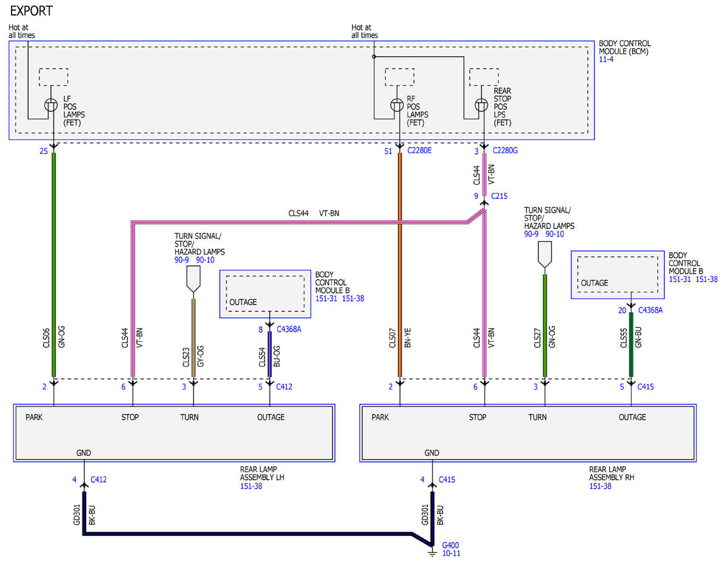The image size is (728, 562).
Task: Click the GND terminal in Rear Lamp Assembly RH
Action: pyautogui.click(x=432, y=453)
